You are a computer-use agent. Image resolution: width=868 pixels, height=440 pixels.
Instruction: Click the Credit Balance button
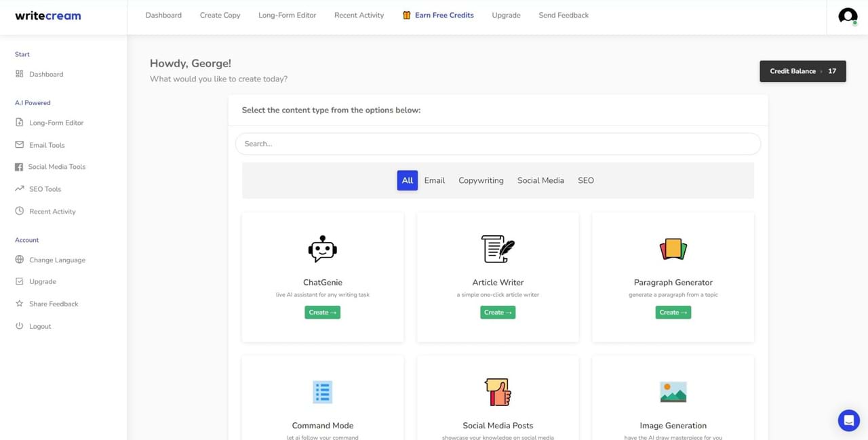803,71
